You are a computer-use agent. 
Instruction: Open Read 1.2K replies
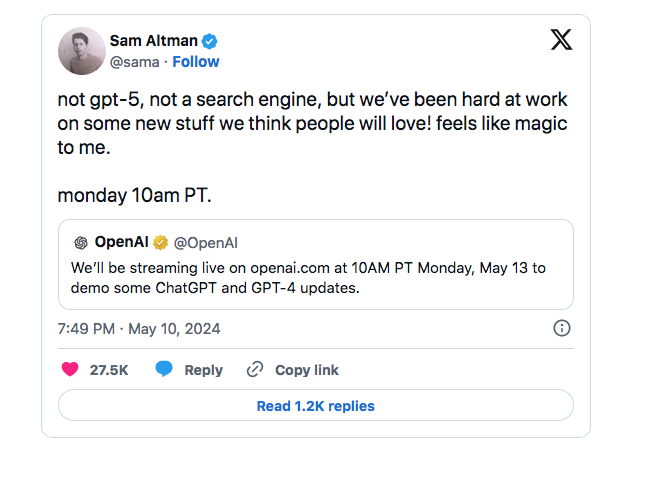316,406
